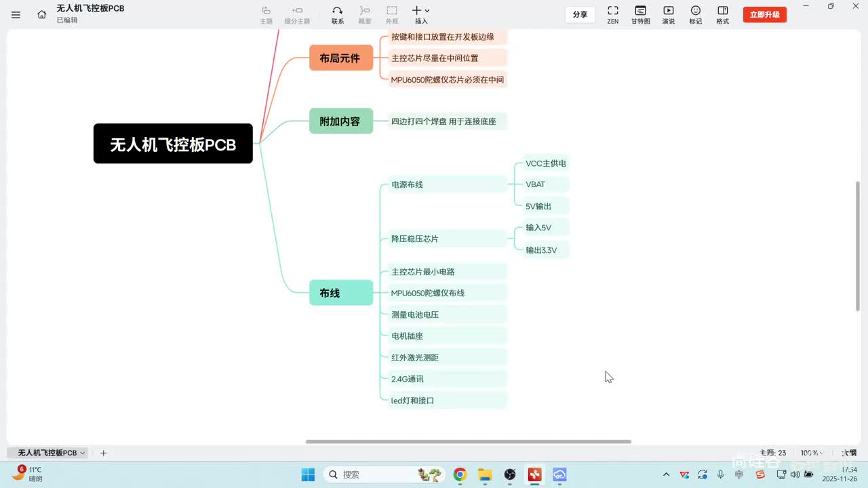868x488 pixels.
Task: Select topic 按键和接口放置在开发板边缘
Action: point(446,37)
